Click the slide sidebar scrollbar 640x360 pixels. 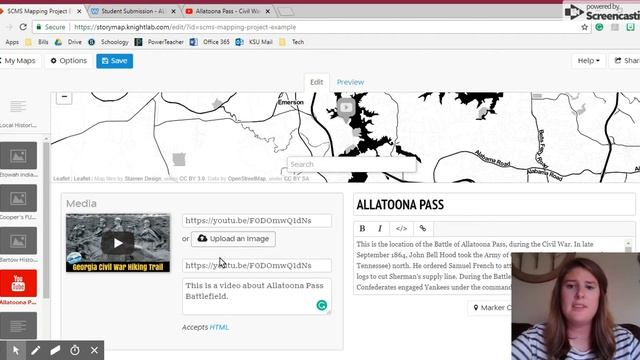[46, 220]
